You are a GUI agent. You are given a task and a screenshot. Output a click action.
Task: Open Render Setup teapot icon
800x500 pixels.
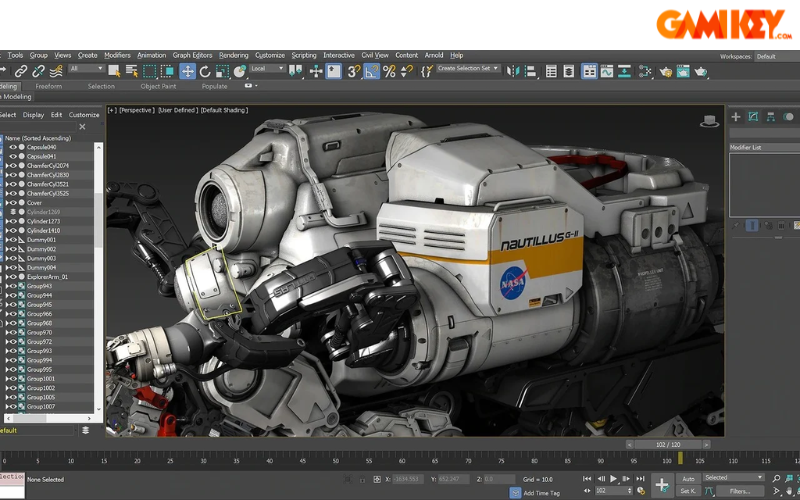pos(665,71)
